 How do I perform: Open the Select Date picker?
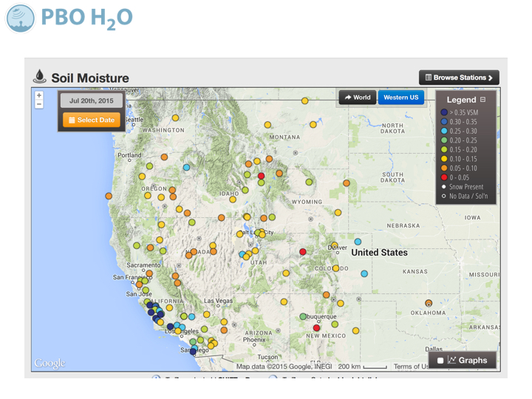click(92, 120)
